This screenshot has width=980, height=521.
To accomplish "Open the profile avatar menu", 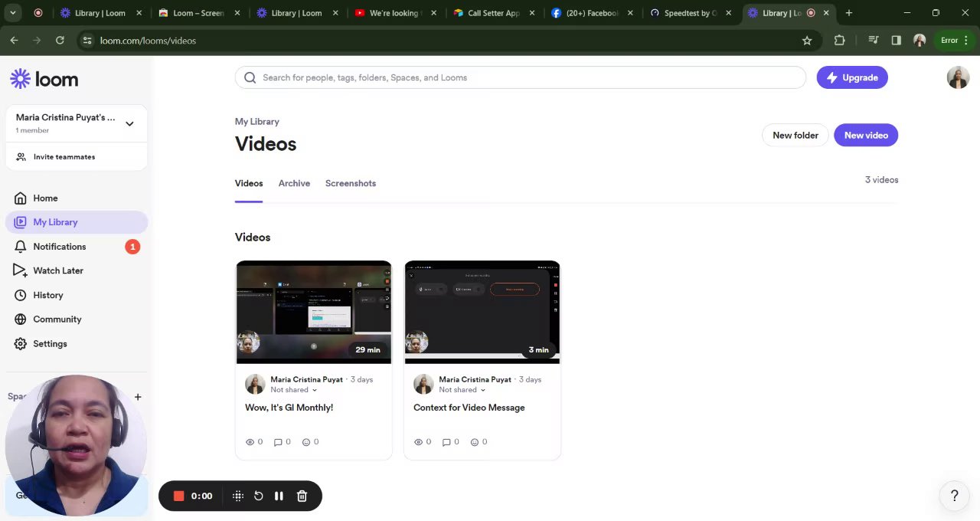I will click(x=958, y=77).
